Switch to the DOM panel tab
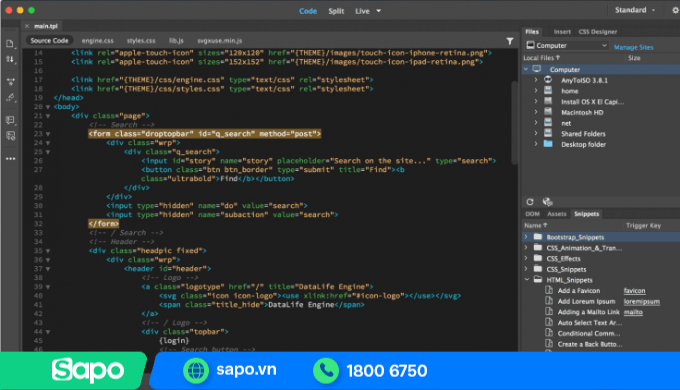This screenshot has height=390, width=680. [532, 214]
